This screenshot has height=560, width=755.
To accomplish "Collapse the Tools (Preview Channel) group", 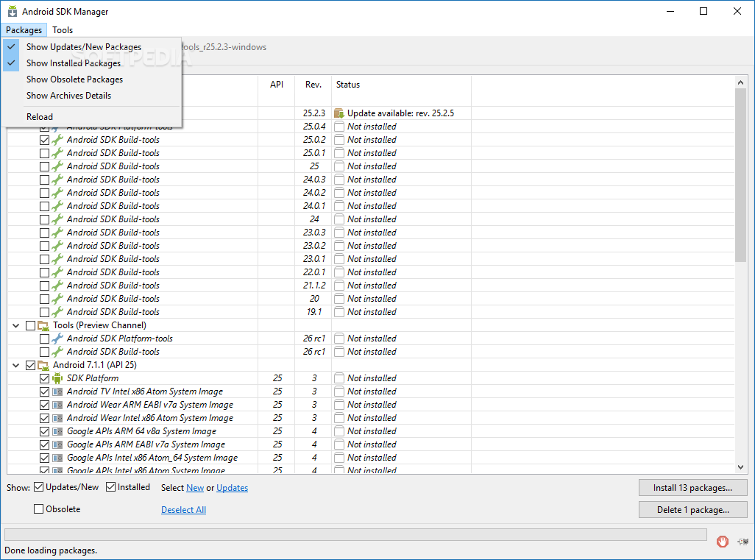I will click(x=16, y=325).
